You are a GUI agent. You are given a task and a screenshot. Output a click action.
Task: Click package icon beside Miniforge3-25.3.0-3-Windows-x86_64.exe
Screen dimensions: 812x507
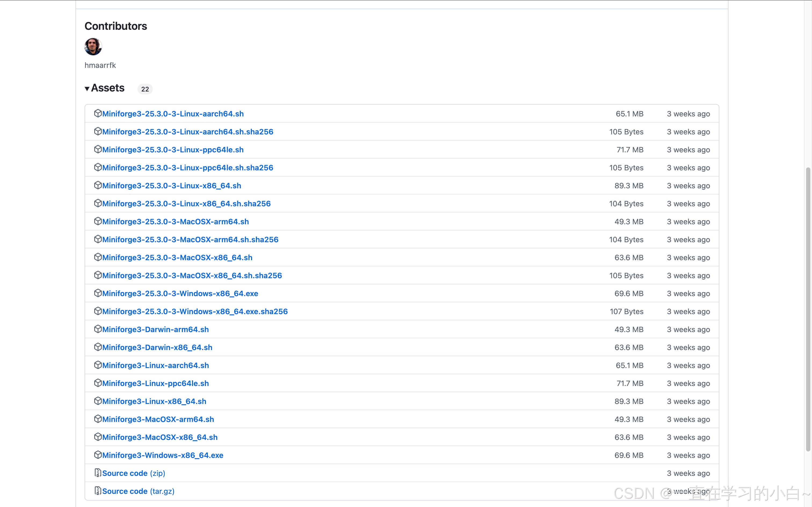pyautogui.click(x=98, y=293)
